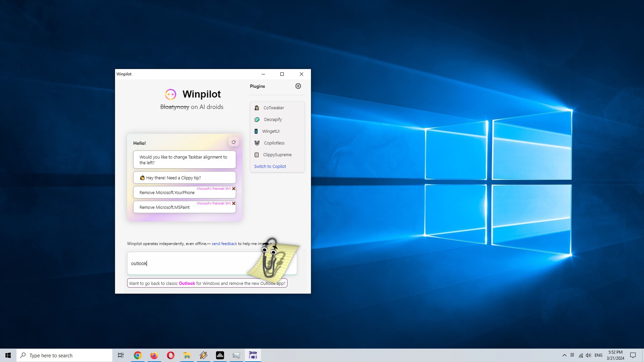Screen dimensions: 644x362
Task: Open the WingetUI plugin
Action: point(270,131)
